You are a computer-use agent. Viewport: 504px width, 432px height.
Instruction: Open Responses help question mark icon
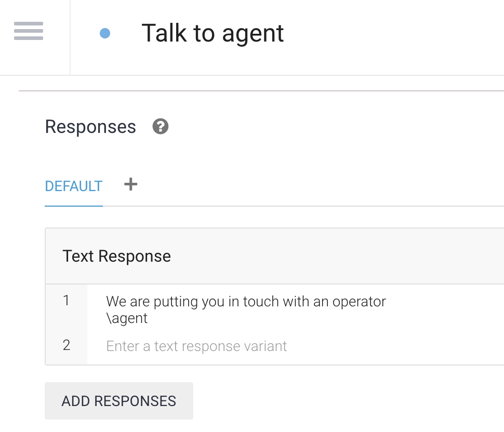coord(161,127)
